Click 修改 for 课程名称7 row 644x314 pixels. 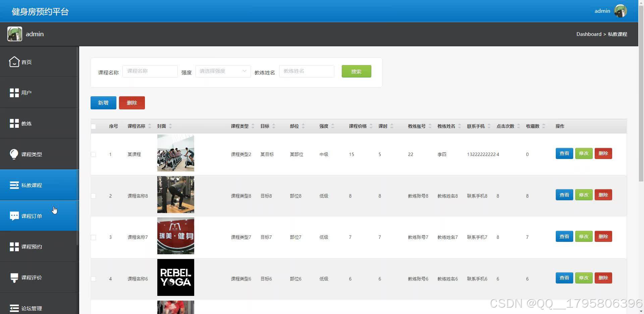tap(584, 237)
